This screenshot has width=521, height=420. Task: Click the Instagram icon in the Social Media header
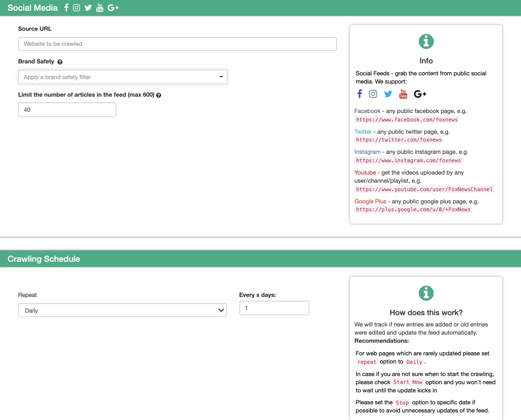click(x=76, y=8)
